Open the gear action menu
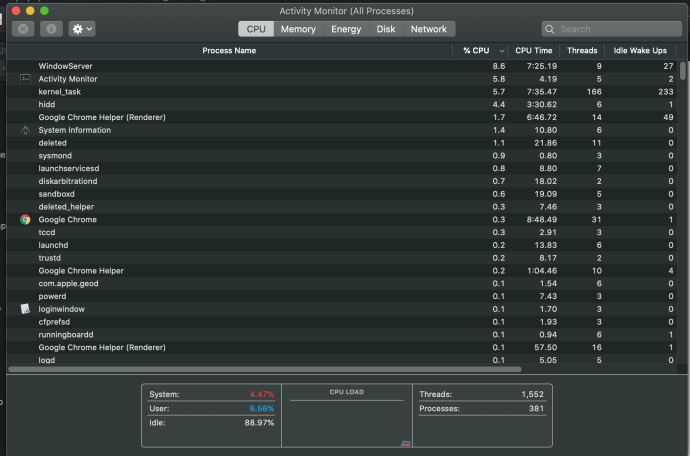Image resolution: width=690 pixels, height=456 pixels. 82,29
